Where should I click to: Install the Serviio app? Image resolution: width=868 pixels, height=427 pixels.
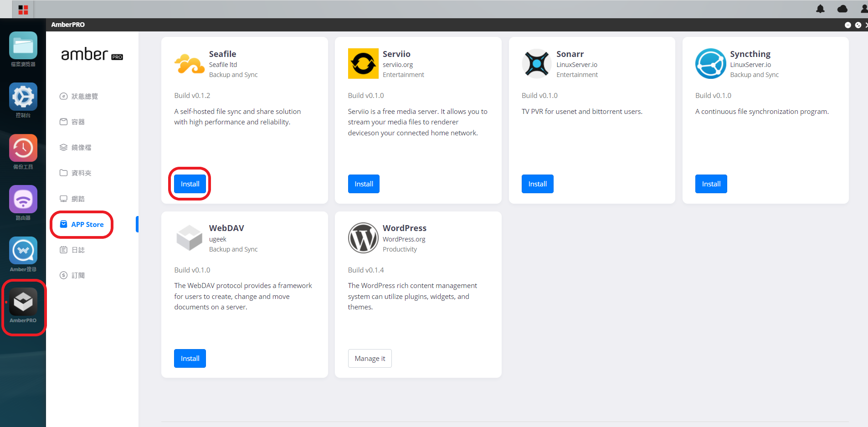click(364, 184)
